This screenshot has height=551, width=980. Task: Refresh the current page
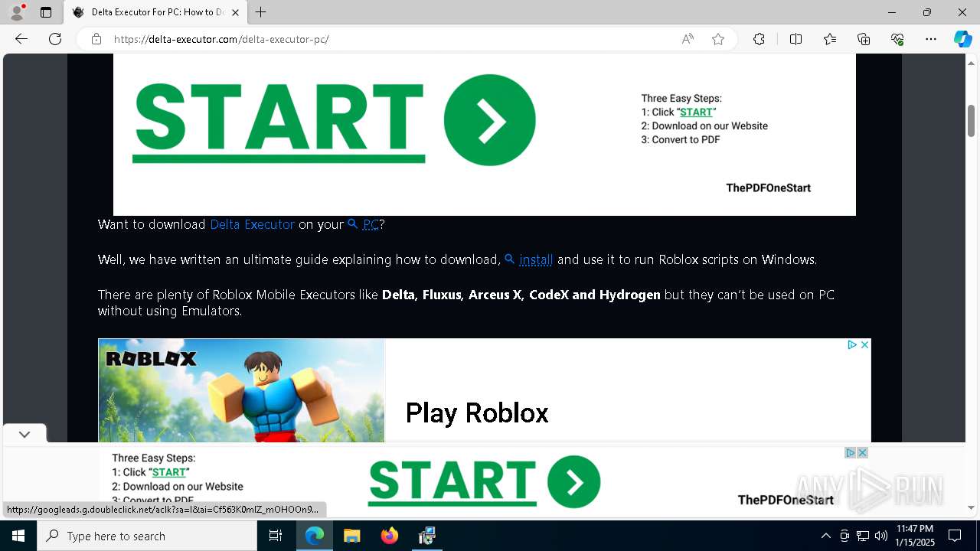[x=55, y=39]
